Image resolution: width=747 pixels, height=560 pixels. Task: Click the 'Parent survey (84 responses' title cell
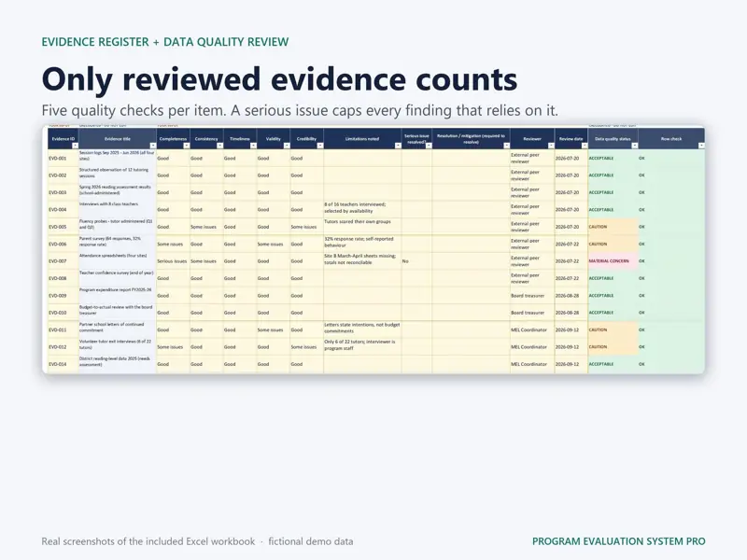pos(118,244)
